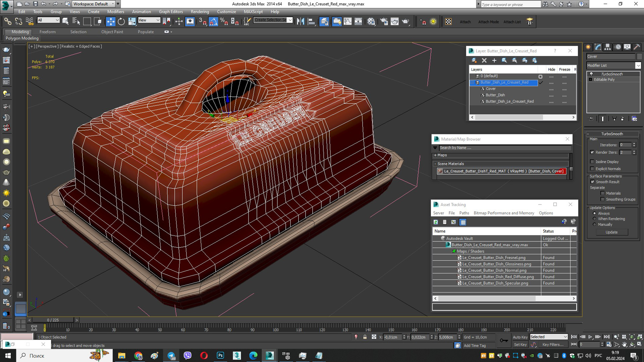The height and width of the screenshot is (362, 644).
Task: Collapse Scene Materials group
Action: [435, 164]
